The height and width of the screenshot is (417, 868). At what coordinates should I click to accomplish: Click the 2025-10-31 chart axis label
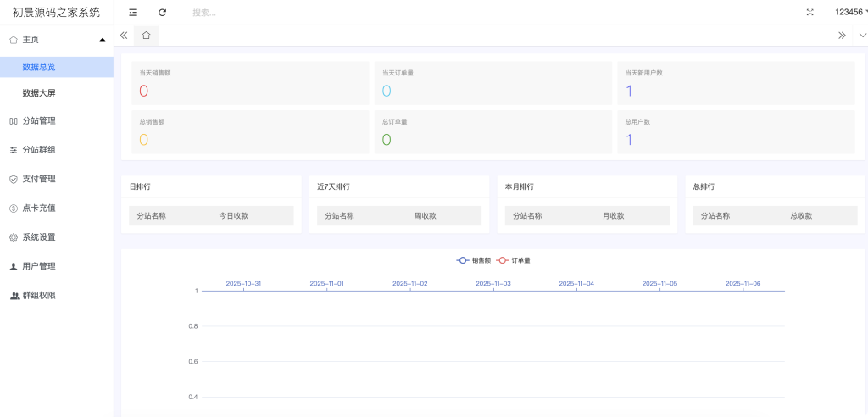point(243,283)
